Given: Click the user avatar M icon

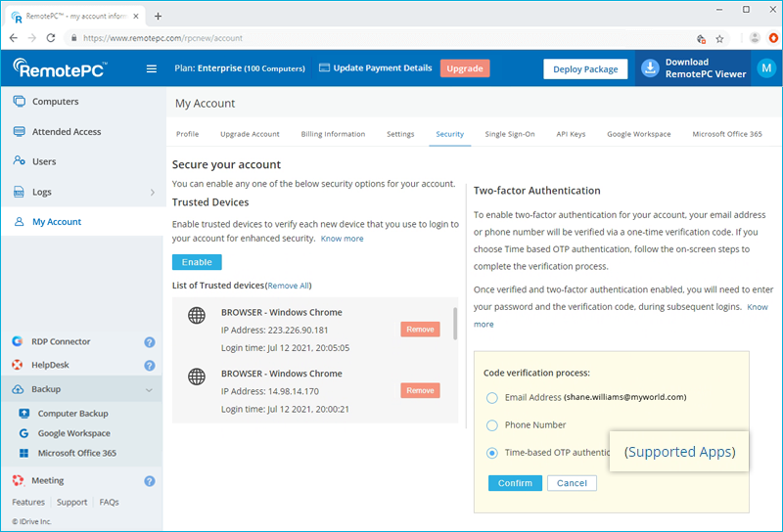Looking at the screenshot, I should point(764,68).
